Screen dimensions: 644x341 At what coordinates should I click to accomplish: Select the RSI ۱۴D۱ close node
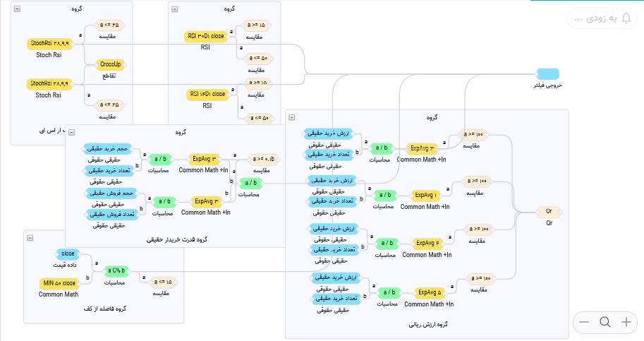click(x=207, y=95)
